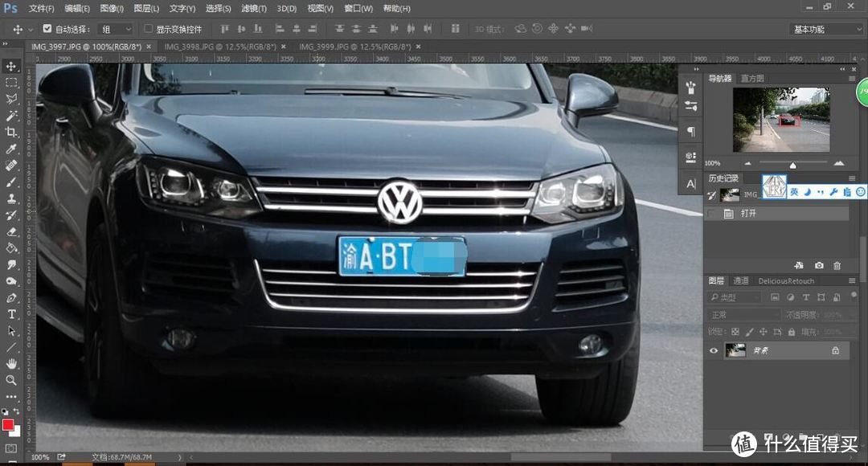
Task: Switch to the 通道 panel tab
Action: (740, 280)
